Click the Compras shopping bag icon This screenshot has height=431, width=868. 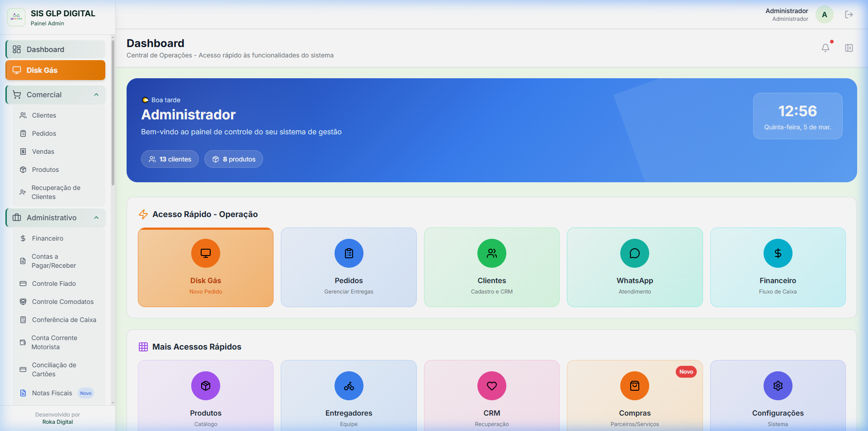(634, 386)
